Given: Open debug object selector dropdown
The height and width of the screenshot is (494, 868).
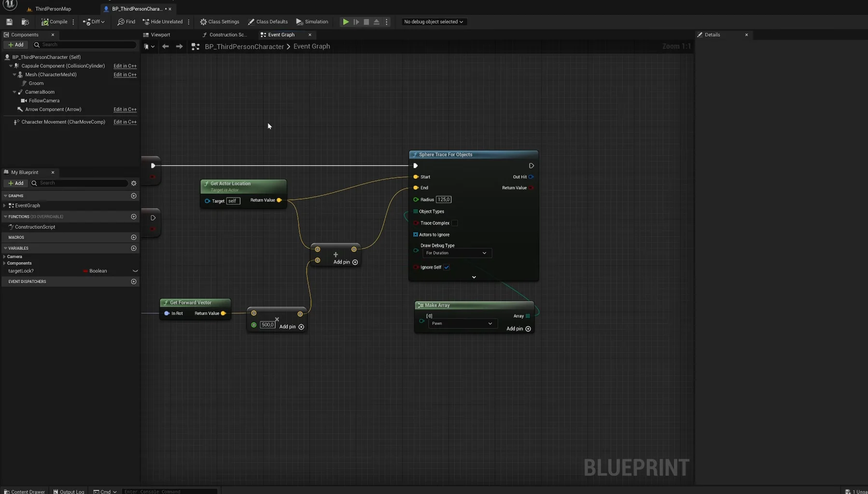Looking at the screenshot, I should pyautogui.click(x=434, y=22).
